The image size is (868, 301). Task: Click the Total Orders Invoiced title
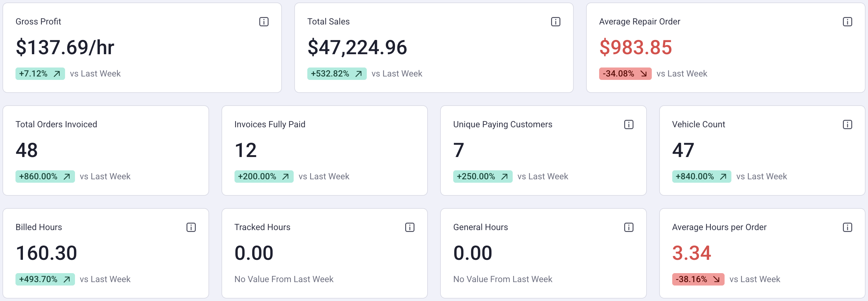pyautogui.click(x=56, y=124)
